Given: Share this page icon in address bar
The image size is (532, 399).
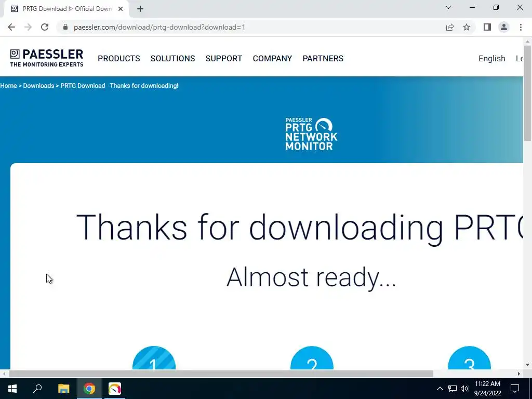Looking at the screenshot, I should pyautogui.click(x=450, y=27).
